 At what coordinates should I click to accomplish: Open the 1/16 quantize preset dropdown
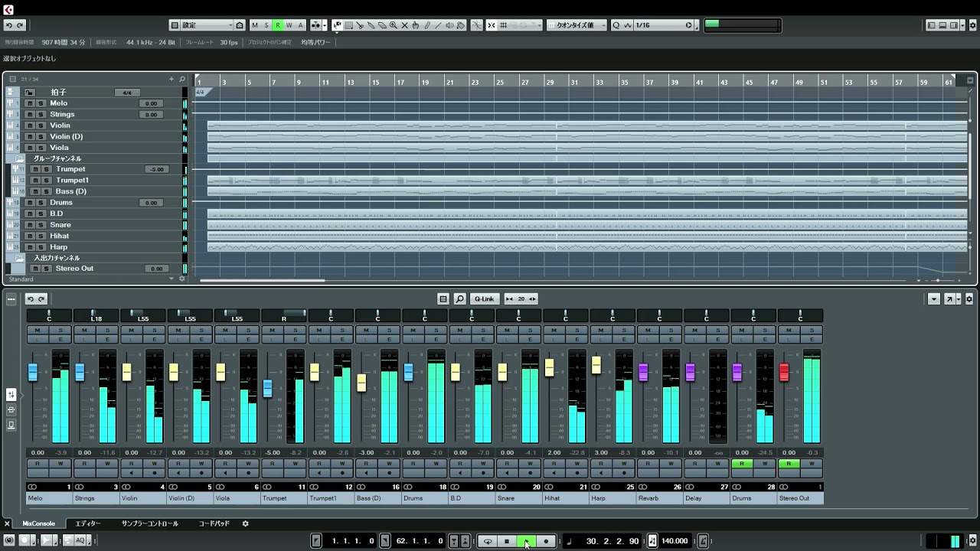664,25
